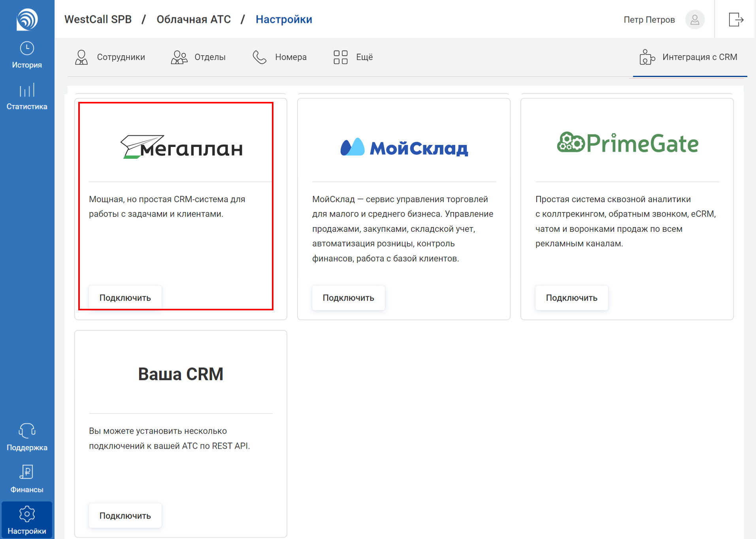
Task: Click the МойСклад logo
Action: tap(404, 147)
